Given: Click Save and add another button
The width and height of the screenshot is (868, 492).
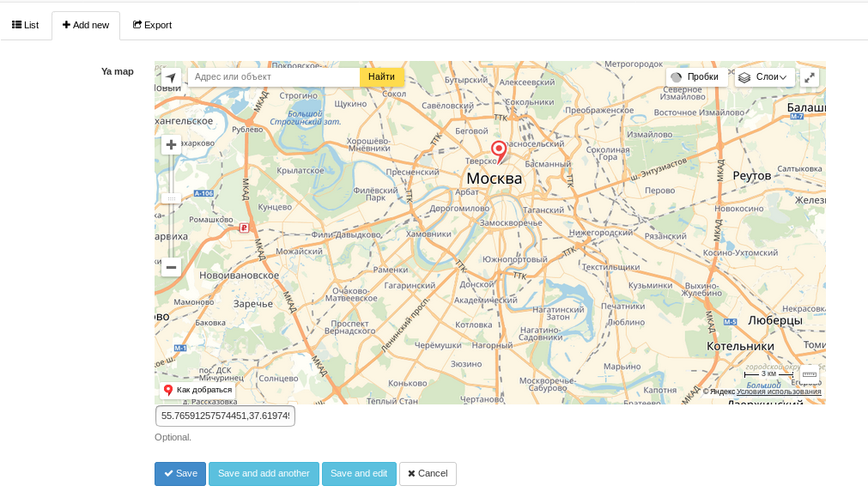Looking at the screenshot, I should pyautogui.click(x=264, y=474).
